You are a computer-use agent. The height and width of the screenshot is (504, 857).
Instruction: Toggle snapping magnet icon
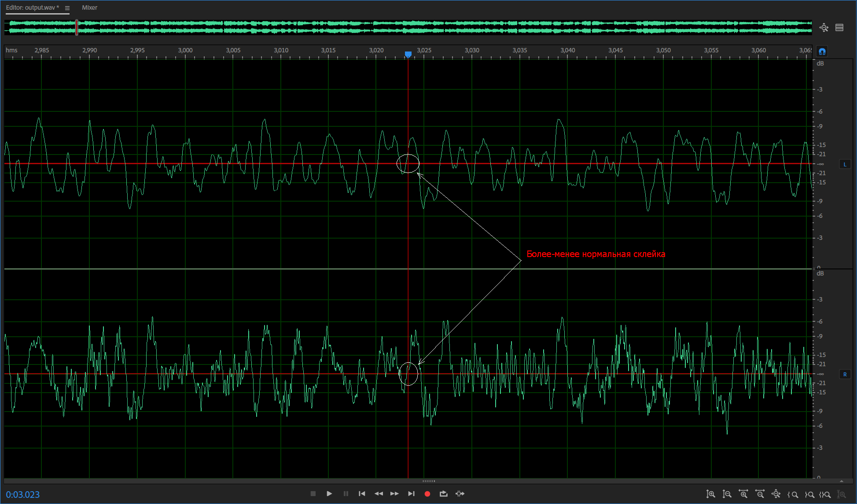(x=822, y=52)
